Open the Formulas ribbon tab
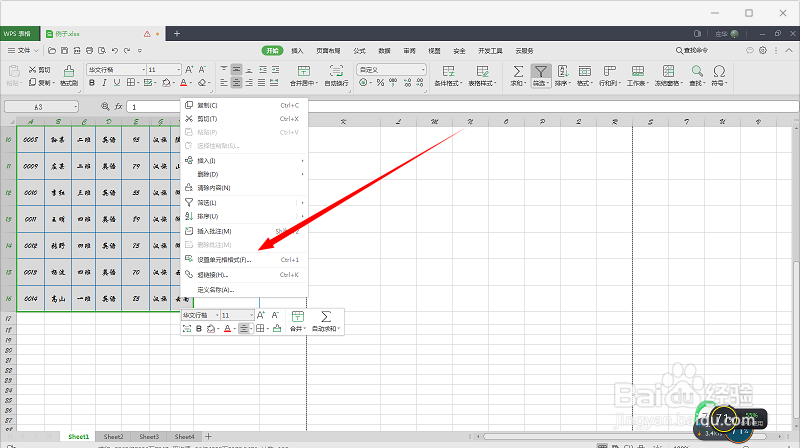800x448 pixels. [x=360, y=51]
